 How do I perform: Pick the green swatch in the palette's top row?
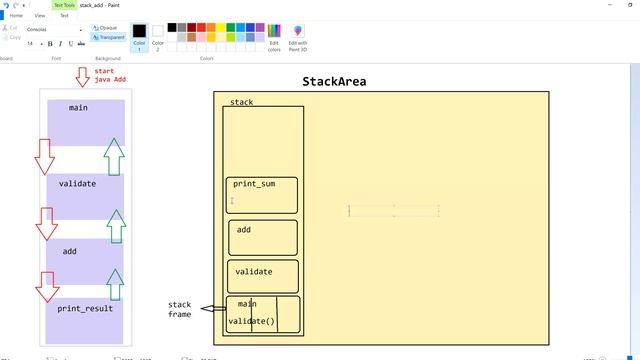click(231, 27)
